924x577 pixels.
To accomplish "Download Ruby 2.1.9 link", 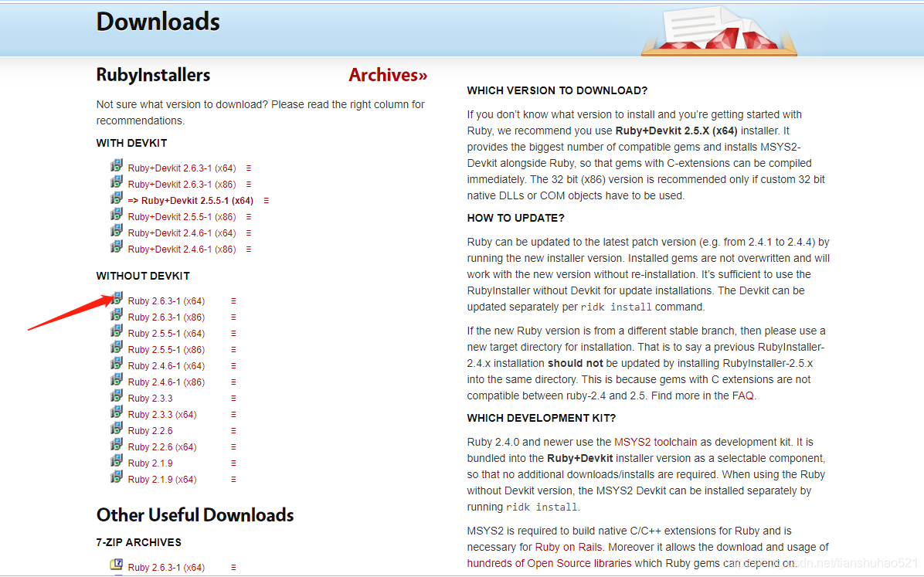I will [151, 463].
